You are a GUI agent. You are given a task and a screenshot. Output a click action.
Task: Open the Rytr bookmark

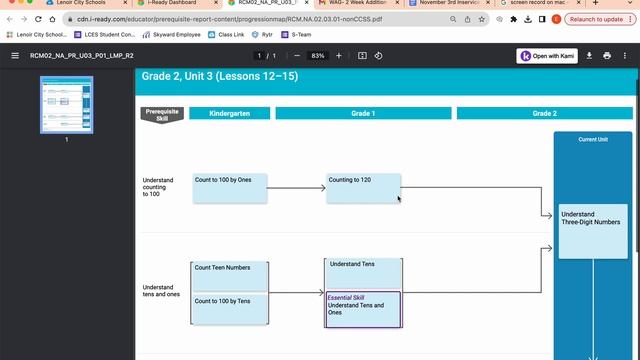click(x=262, y=35)
